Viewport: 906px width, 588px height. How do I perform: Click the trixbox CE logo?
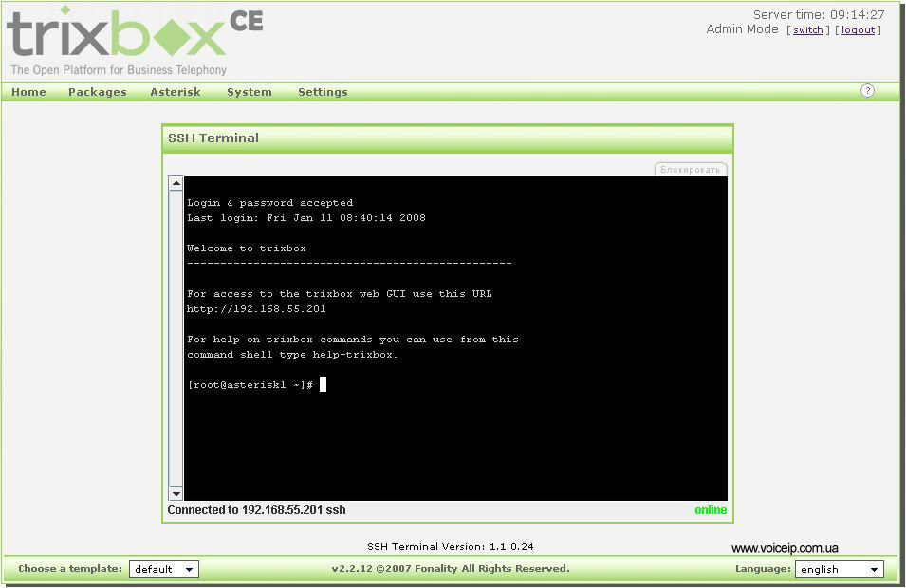click(135, 41)
